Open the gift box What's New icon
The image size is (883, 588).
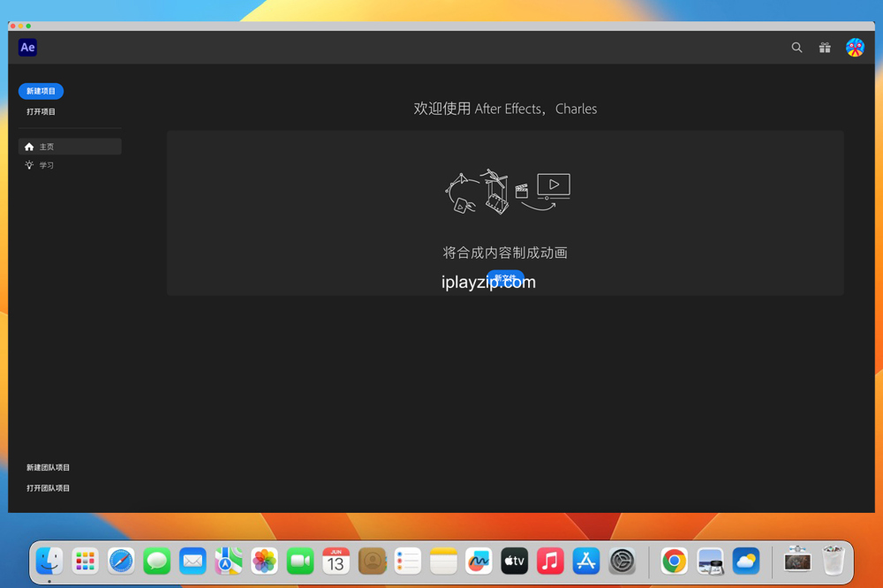[x=825, y=48]
